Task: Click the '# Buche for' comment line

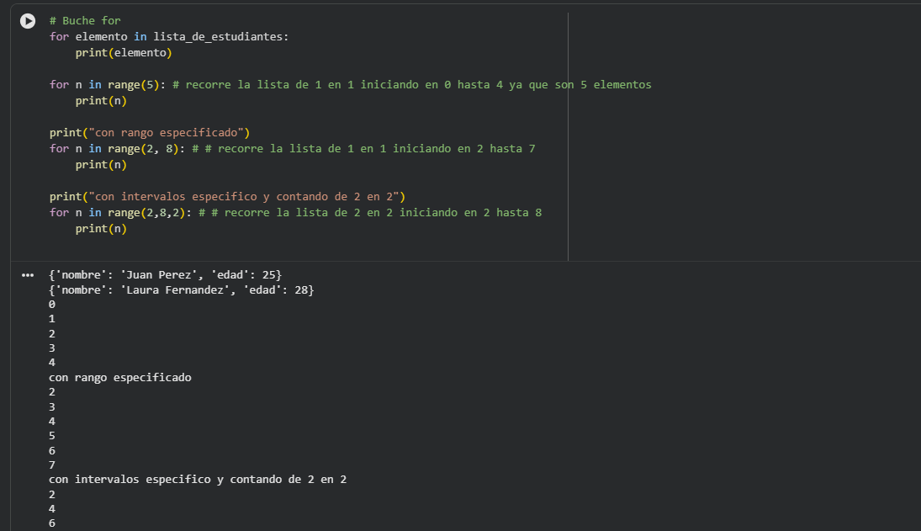Action: point(85,21)
